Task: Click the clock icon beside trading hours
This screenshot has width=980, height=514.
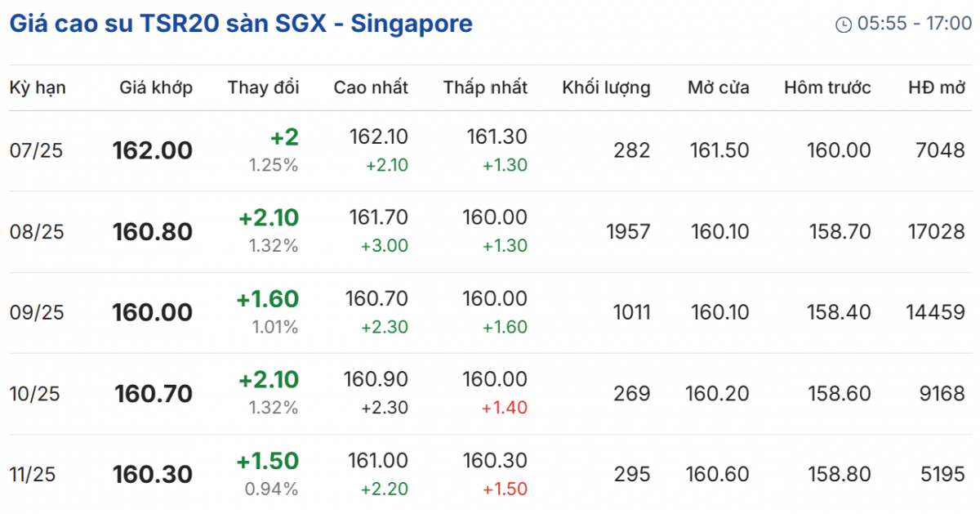Action: pyautogui.click(x=844, y=25)
